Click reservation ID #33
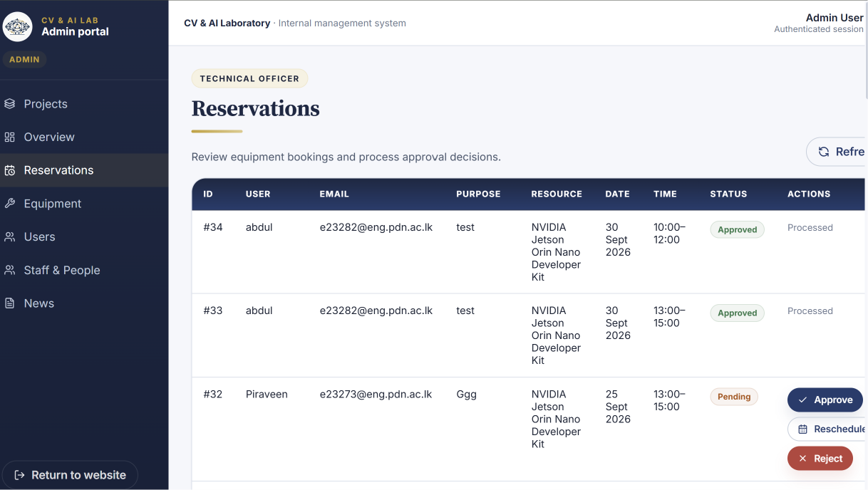This screenshot has height=490, width=868. 213,311
